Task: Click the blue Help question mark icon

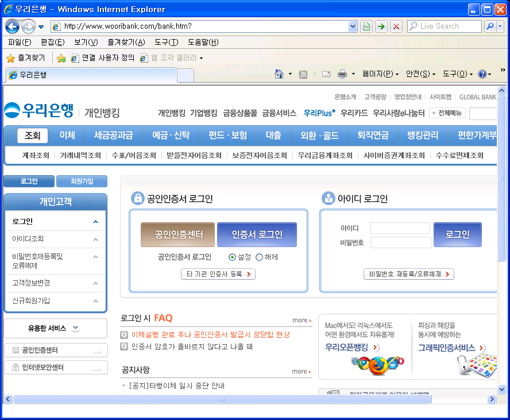Action: (x=482, y=74)
